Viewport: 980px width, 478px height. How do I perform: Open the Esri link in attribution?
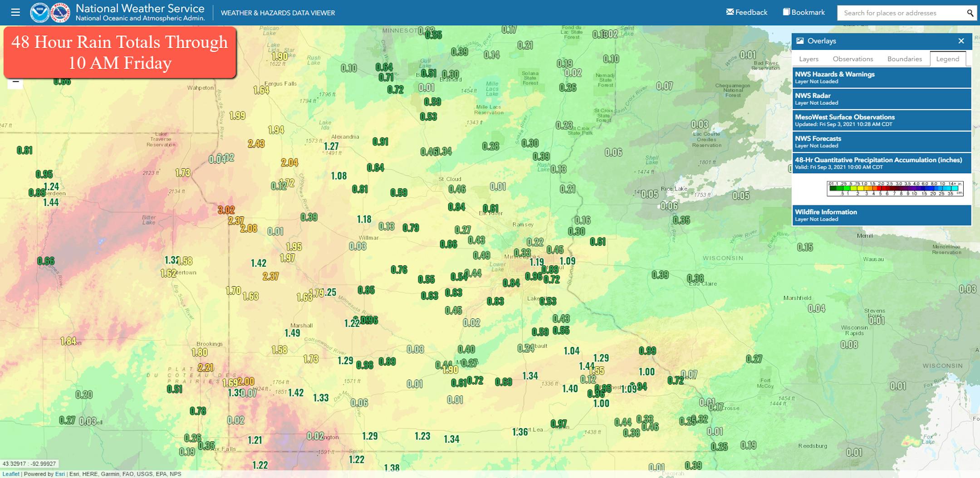60,474
